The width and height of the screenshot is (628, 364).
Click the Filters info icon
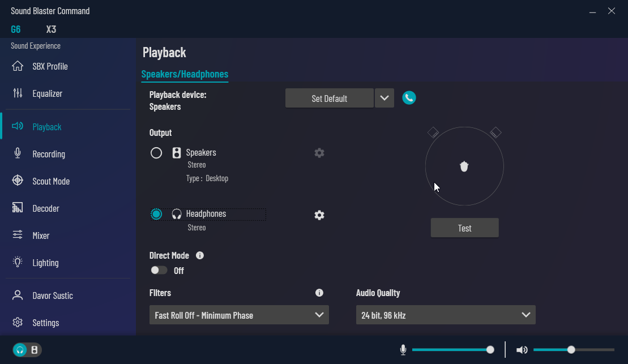point(319,293)
